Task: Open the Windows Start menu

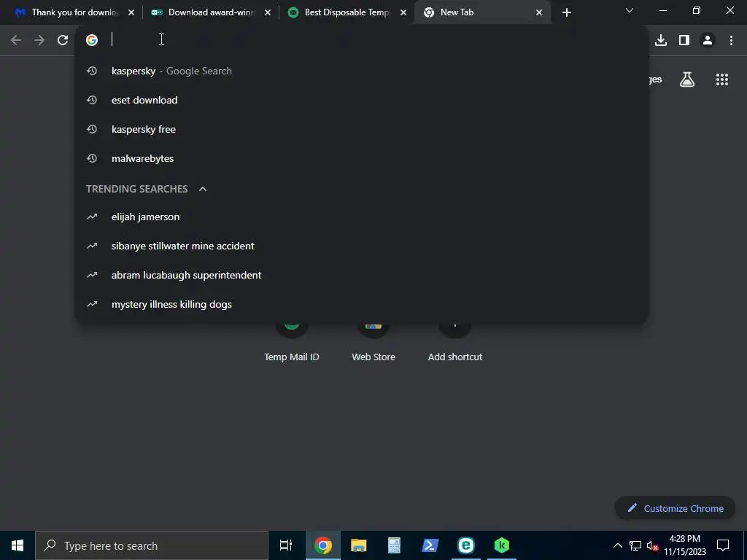Action: (18, 545)
